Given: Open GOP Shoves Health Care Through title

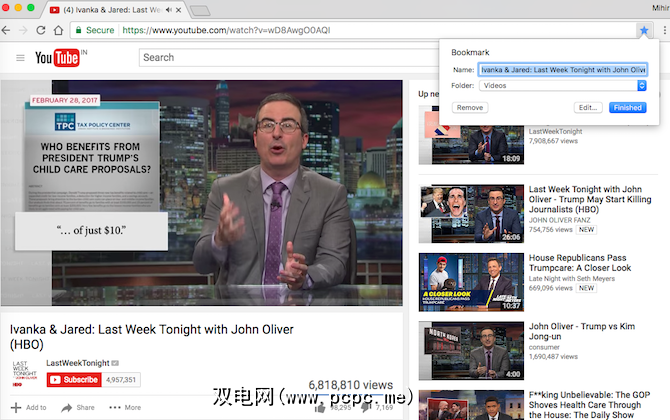Looking at the screenshot, I should click(x=590, y=405).
